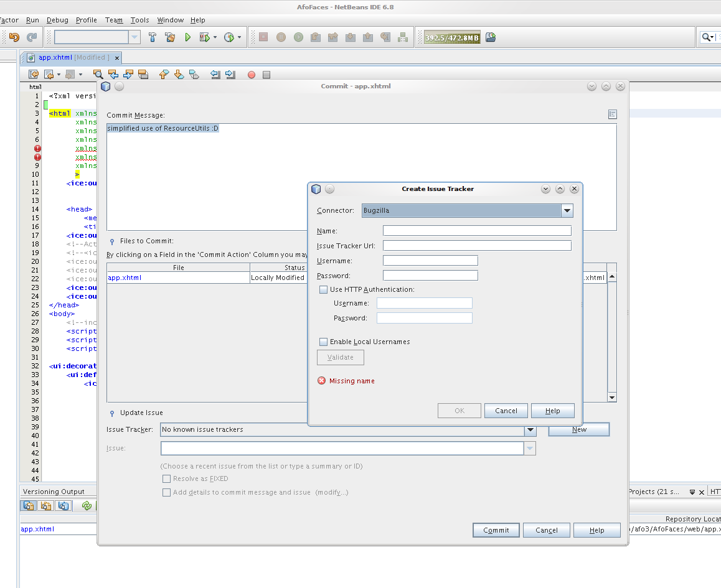
Task: Click the Redo arrow in main toolbar
Action: pos(32,37)
